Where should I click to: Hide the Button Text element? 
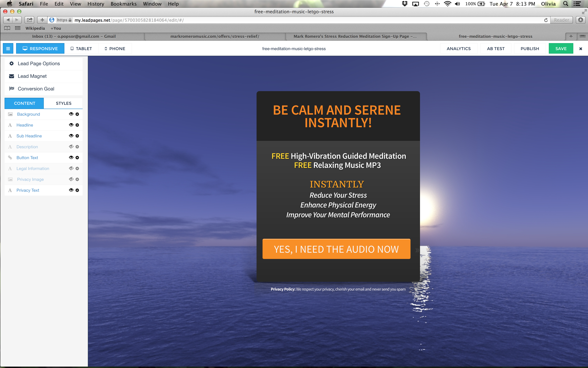click(71, 158)
